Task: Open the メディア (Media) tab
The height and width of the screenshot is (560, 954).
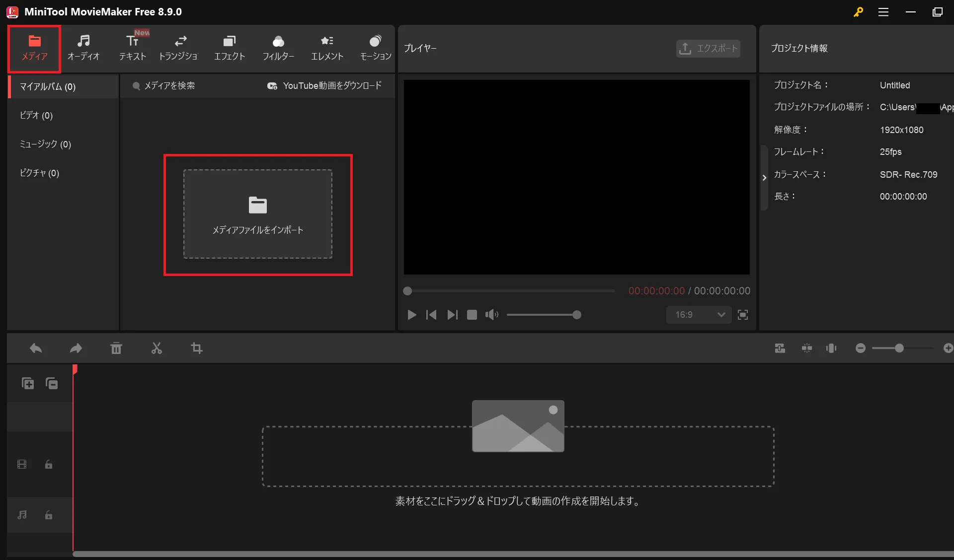Action: click(x=34, y=48)
